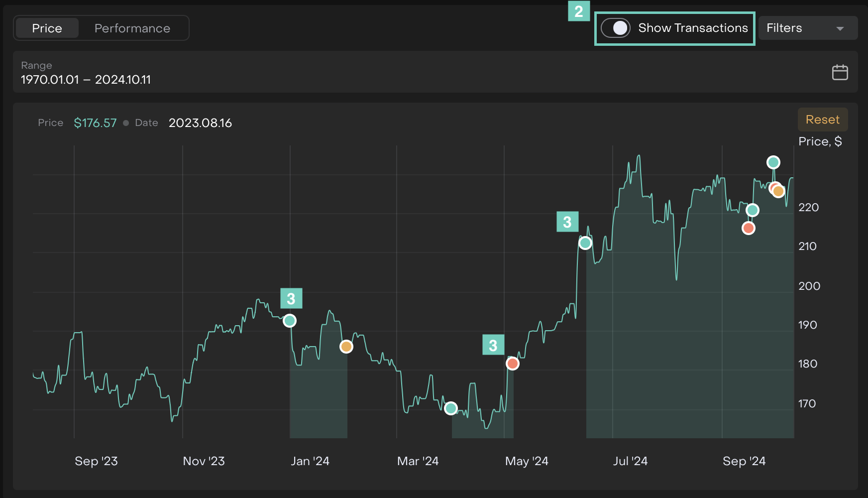Open the calendar date picker icon
The height and width of the screenshot is (498, 868).
pos(840,72)
